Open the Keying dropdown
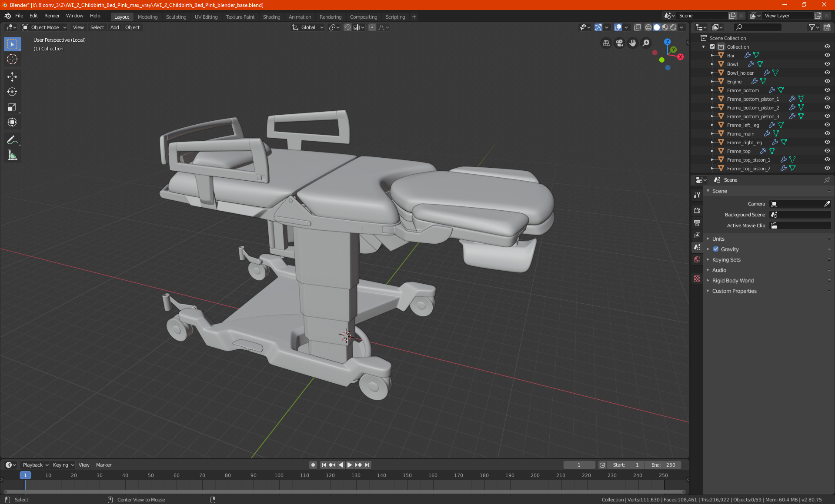 coord(63,465)
